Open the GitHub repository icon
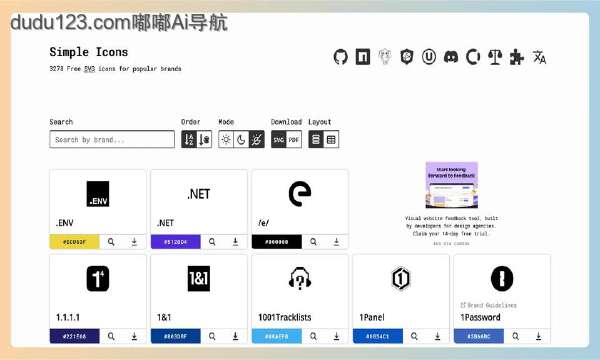The height and width of the screenshot is (360, 600). [341, 57]
